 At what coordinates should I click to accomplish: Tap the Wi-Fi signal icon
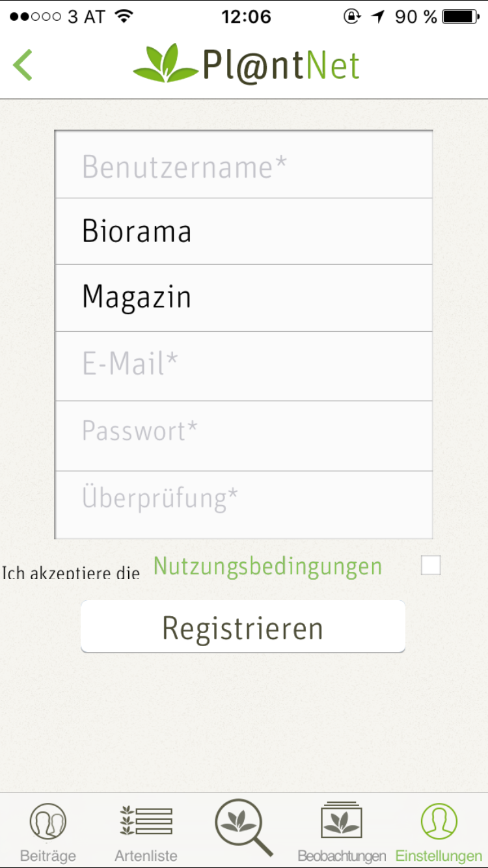tap(123, 17)
